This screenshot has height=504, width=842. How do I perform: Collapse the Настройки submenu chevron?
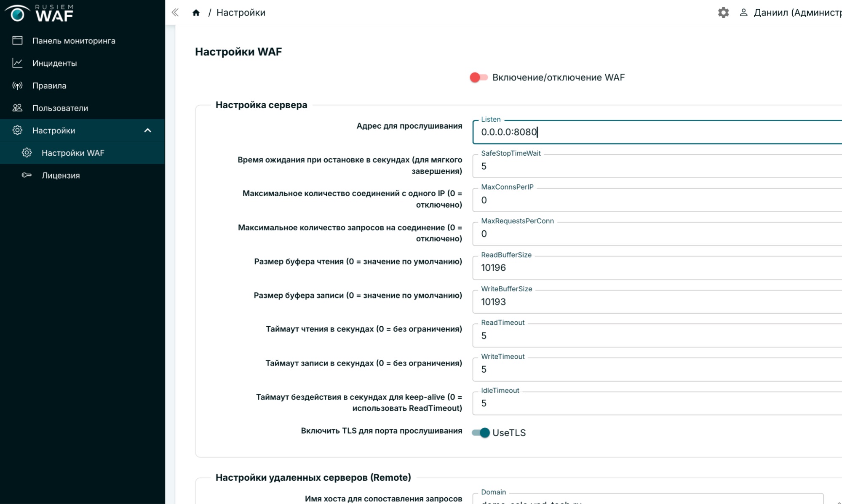point(147,131)
